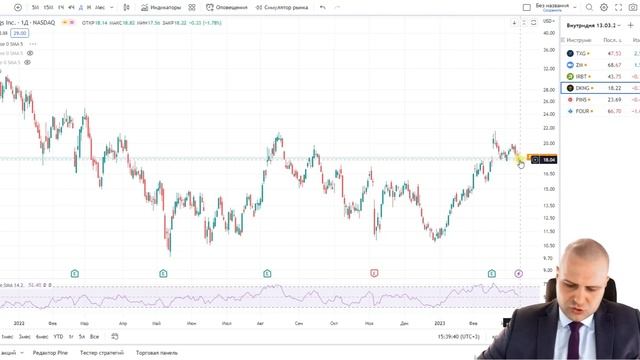
Task: Open the Индикаторы indicators panel
Action: click(161, 7)
